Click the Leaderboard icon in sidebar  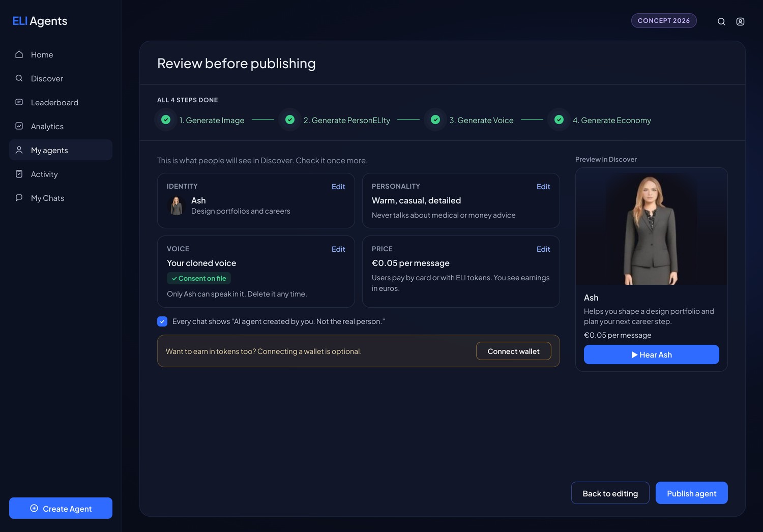pos(19,102)
